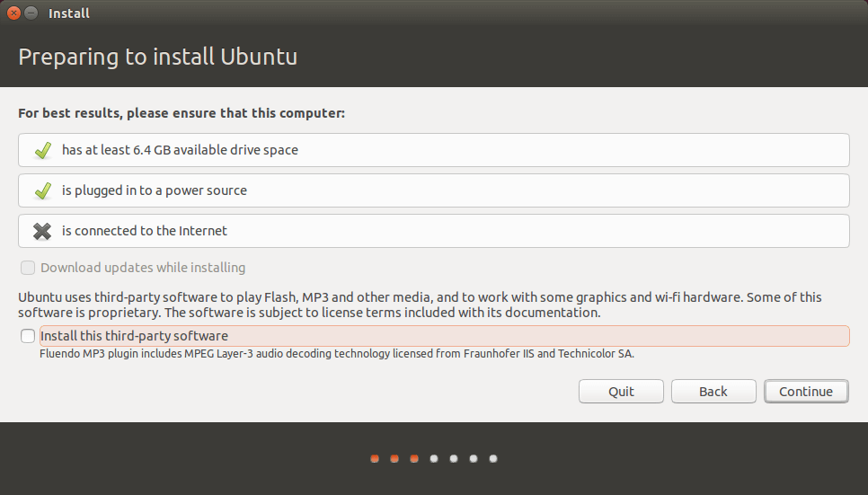
Task: Click the Install this third-party software label
Action: click(x=134, y=336)
